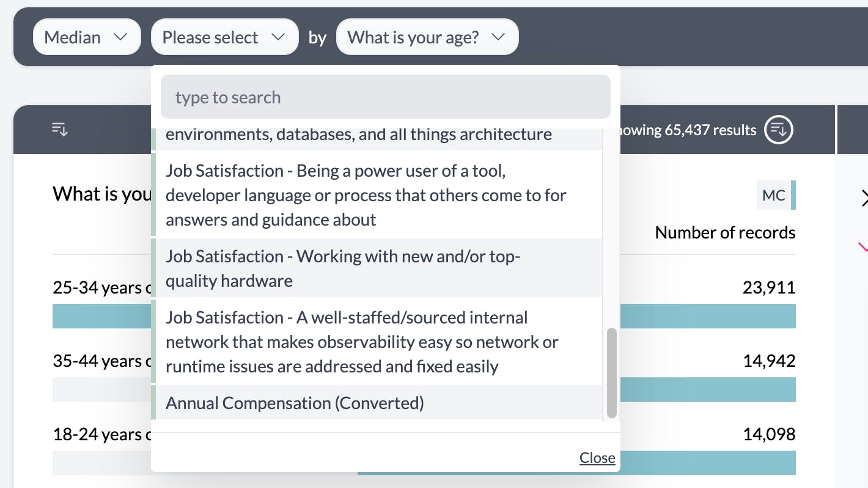Pick Job Satisfaction internal network observability option
868x488 pixels.
point(362,342)
